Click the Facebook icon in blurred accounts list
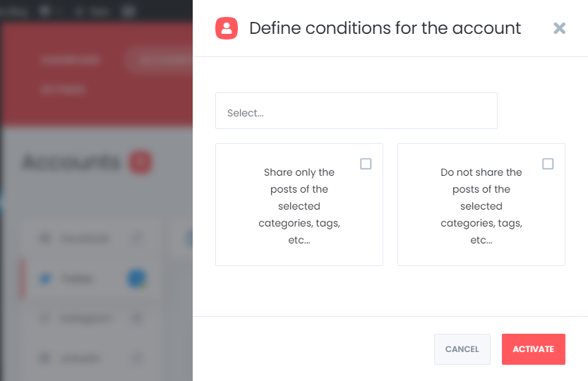The image size is (588, 381). 45,238
